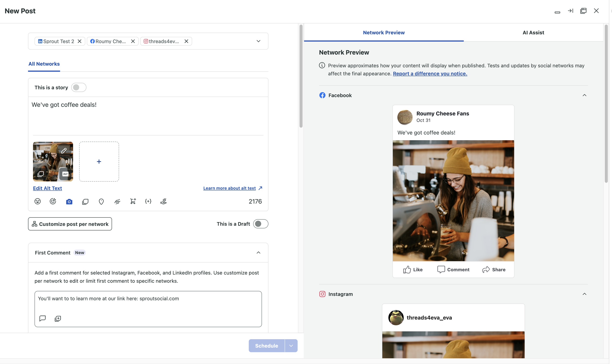Image resolution: width=612 pixels, height=364 pixels.
Task: Click the post text field with coffee deals
Action: [148, 115]
